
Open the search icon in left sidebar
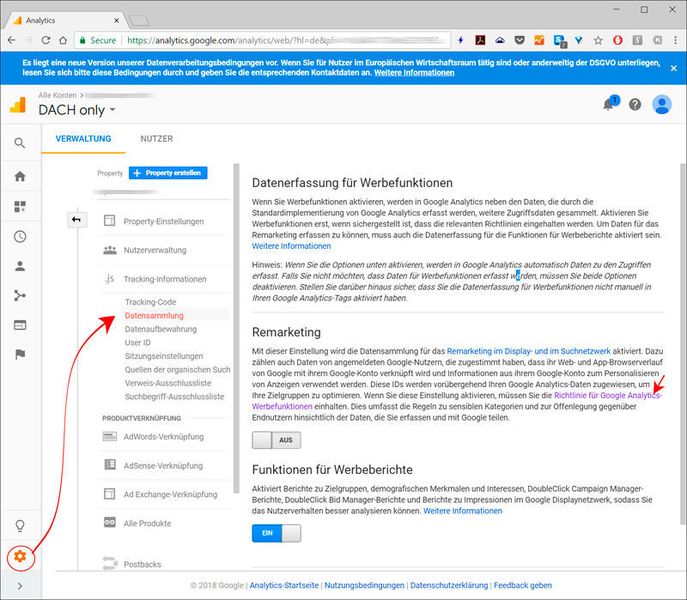coord(19,143)
